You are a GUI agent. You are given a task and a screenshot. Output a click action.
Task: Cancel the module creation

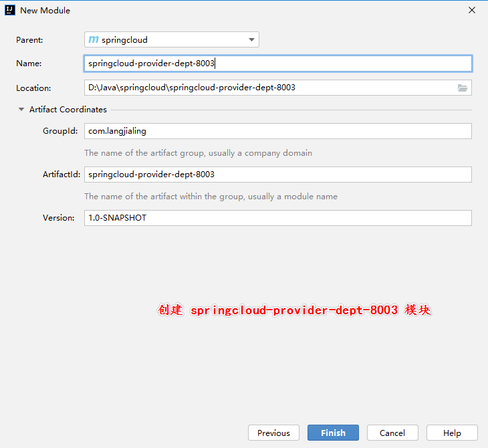tap(392, 433)
